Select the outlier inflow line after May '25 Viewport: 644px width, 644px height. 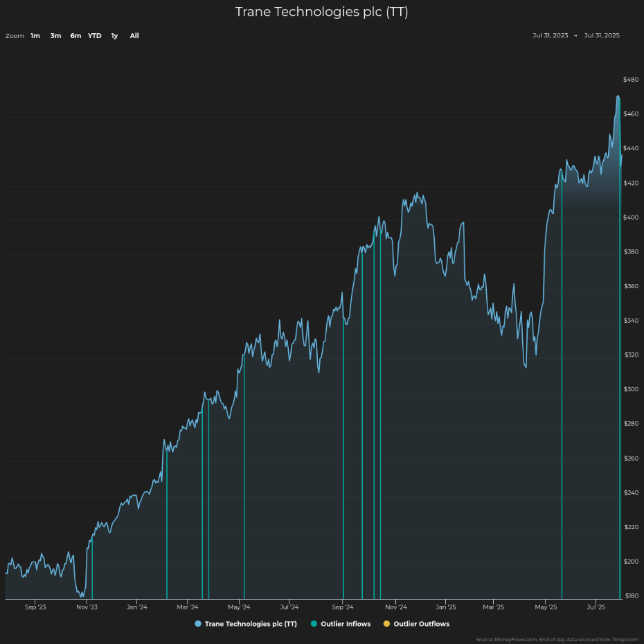tap(562, 386)
